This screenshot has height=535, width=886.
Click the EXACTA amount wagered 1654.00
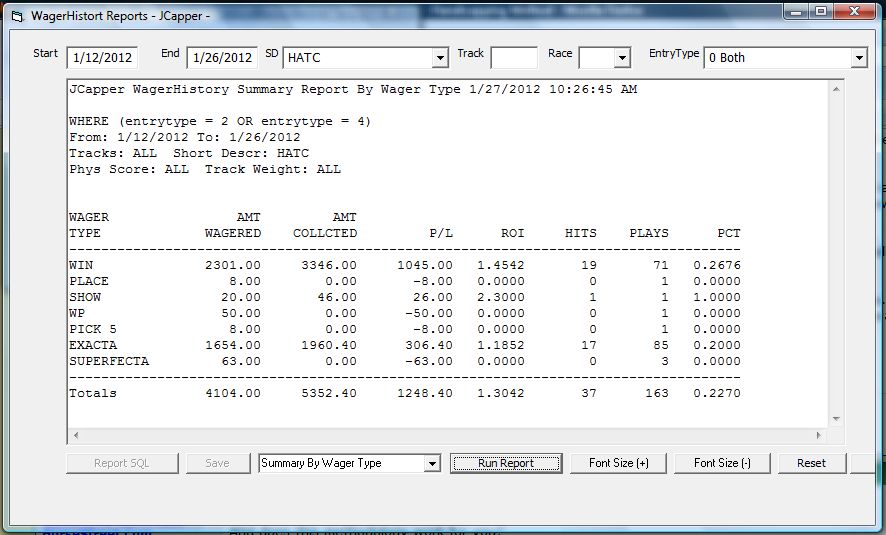click(x=233, y=345)
